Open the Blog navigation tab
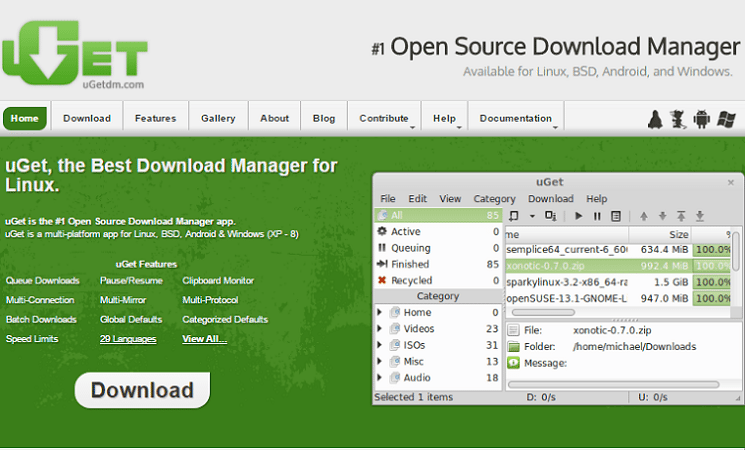The width and height of the screenshot is (745, 450). pos(324,118)
